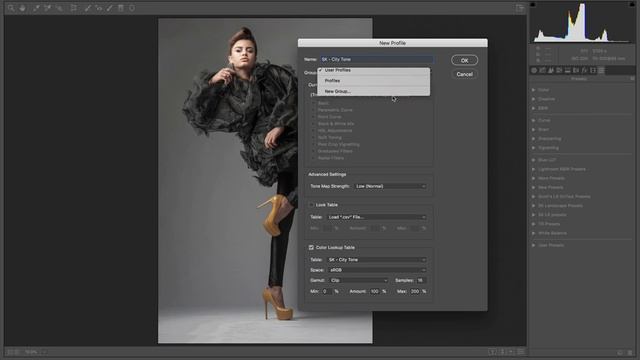Select the Hand tool
This screenshot has height=360, width=640.
22,8
